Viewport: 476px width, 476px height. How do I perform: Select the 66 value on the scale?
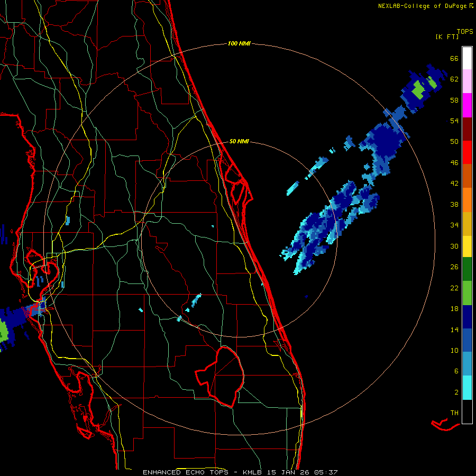[454, 58]
